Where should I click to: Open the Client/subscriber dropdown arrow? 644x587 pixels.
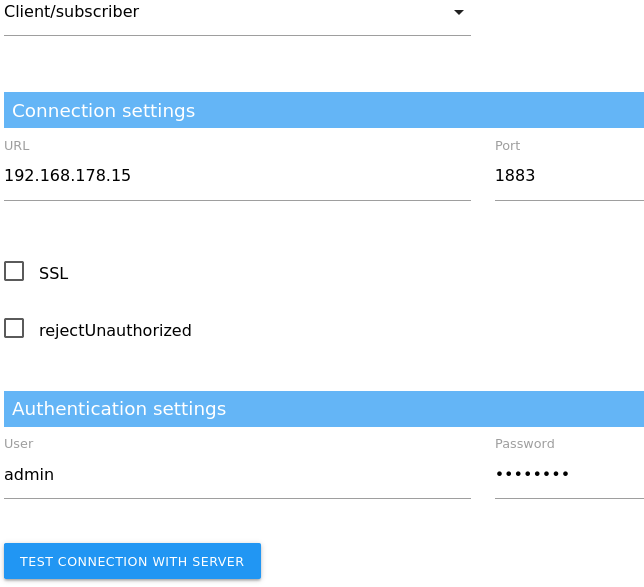point(458,13)
